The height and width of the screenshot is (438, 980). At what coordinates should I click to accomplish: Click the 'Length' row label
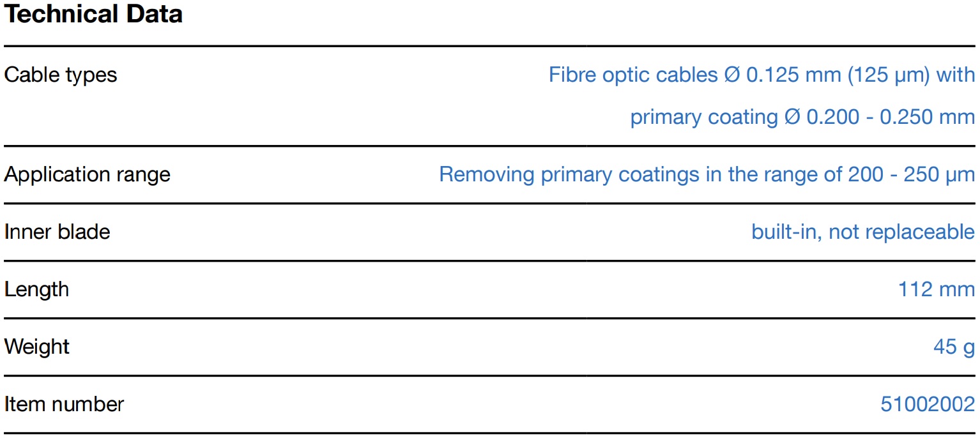36,289
